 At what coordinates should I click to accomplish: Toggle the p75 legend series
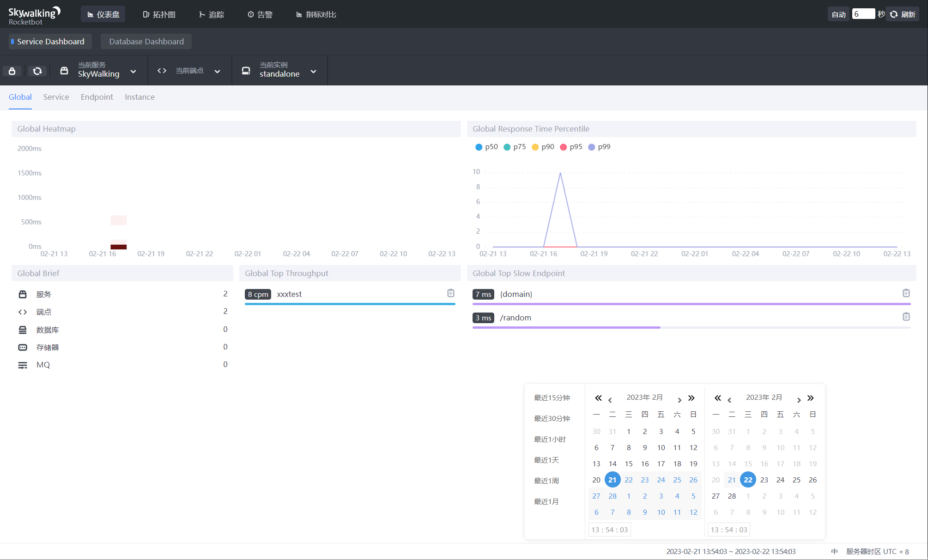click(515, 147)
